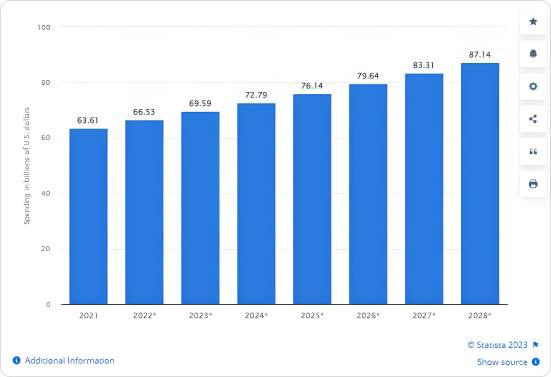Click the print icon
This screenshot has width=551, height=377.
coord(533,184)
